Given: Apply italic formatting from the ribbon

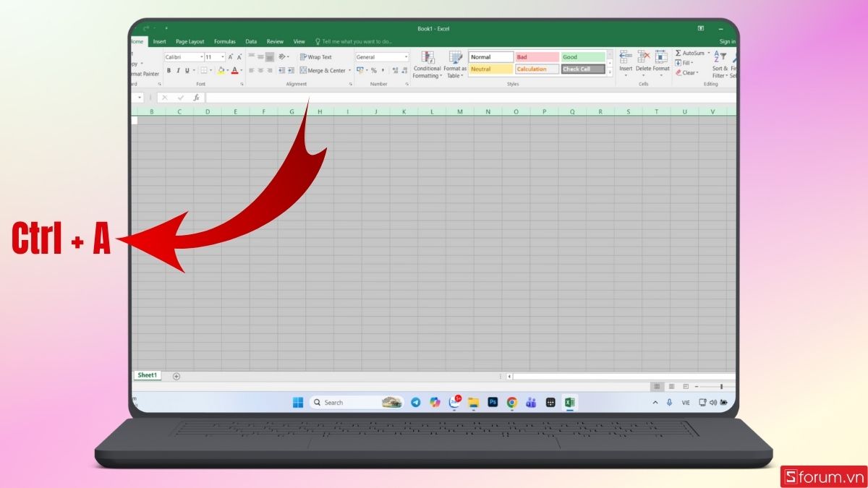Looking at the screenshot, I should [179, 70].
